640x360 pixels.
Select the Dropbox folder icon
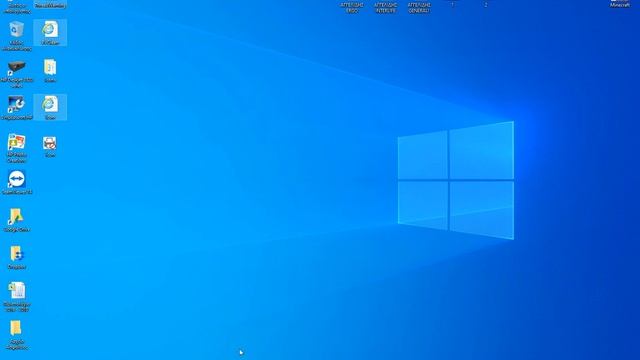(16, 254)
